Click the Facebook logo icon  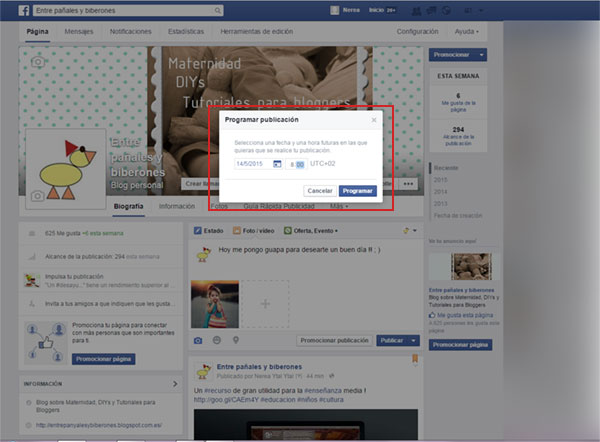tap(24, 10)
